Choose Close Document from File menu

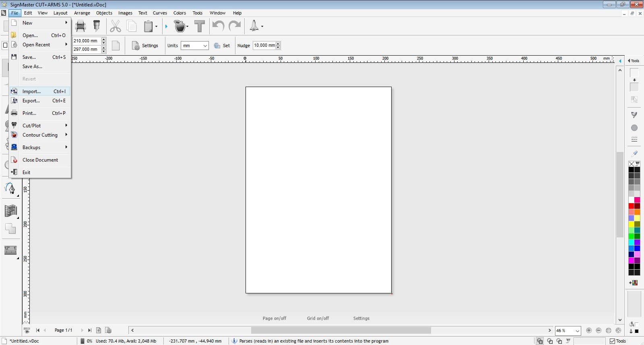click(40, 160)
